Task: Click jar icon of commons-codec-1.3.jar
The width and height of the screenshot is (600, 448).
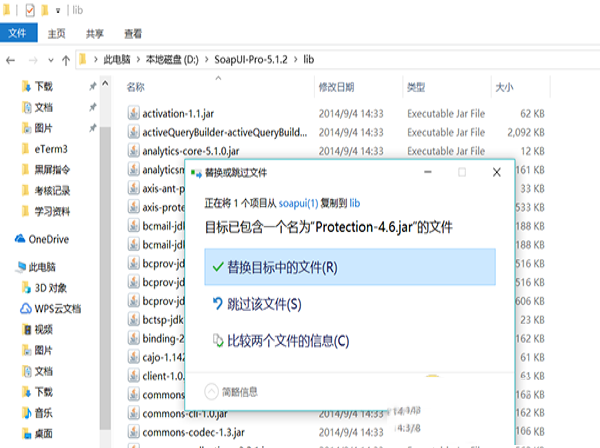Action: click(x=134, y=432)
